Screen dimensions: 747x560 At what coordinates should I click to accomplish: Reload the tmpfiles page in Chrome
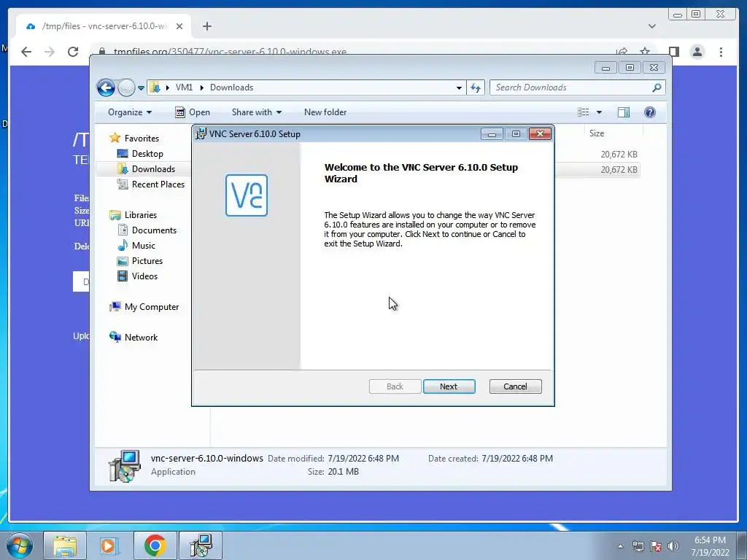point(73,52)
